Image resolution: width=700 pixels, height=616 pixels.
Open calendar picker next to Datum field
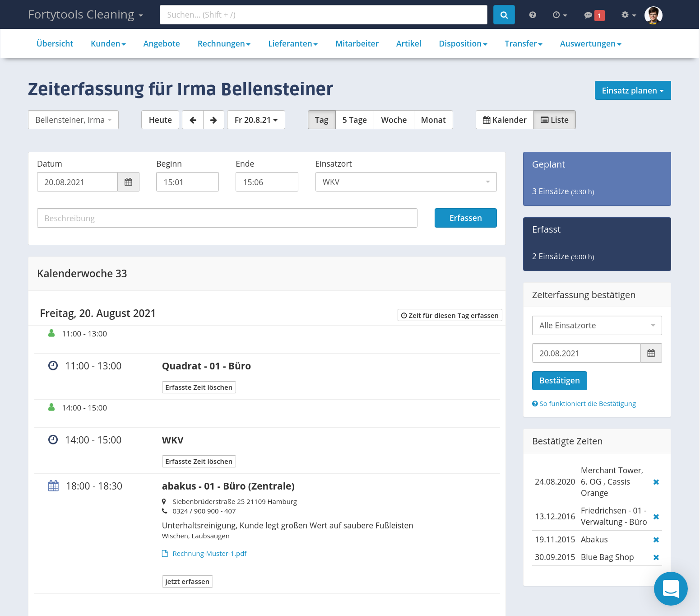[x=129, y=182]
